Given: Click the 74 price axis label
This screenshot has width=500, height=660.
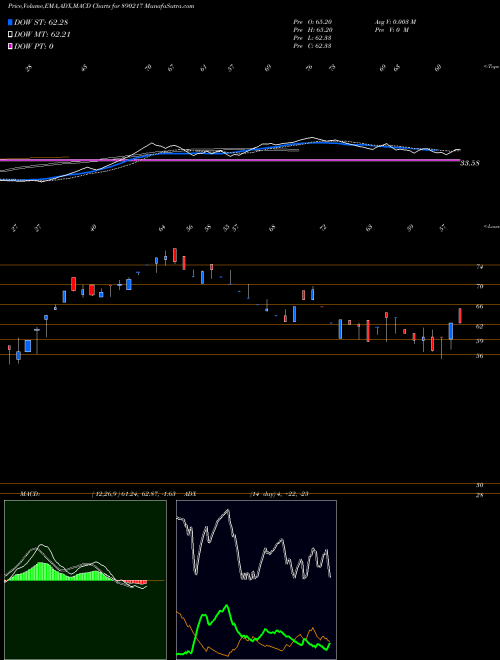Looking at the screenshot, I should coord(479,266).
